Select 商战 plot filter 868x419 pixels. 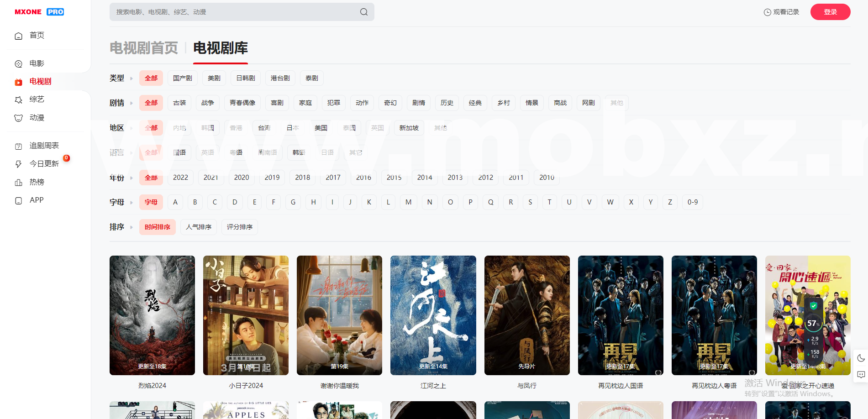[560, 103]
